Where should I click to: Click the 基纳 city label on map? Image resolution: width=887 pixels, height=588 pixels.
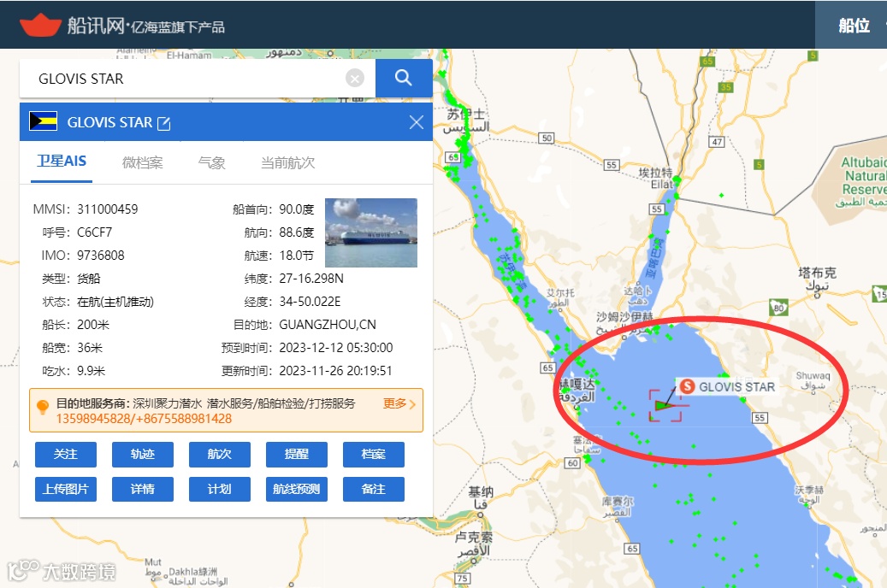[480, 492]
